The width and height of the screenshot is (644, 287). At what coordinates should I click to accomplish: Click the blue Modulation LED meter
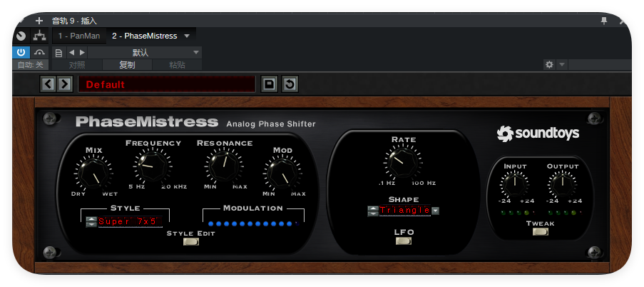[254, 223]
